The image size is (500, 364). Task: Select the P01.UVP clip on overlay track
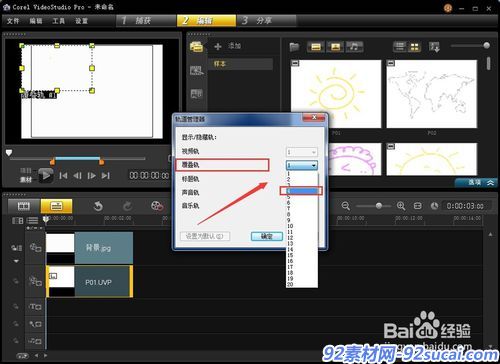(x=89, y=281)
